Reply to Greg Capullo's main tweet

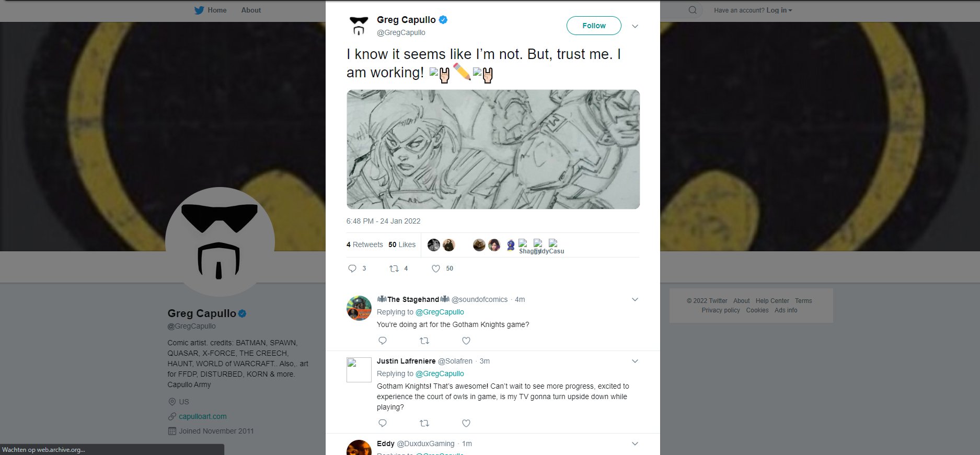[x=352, y=269]
